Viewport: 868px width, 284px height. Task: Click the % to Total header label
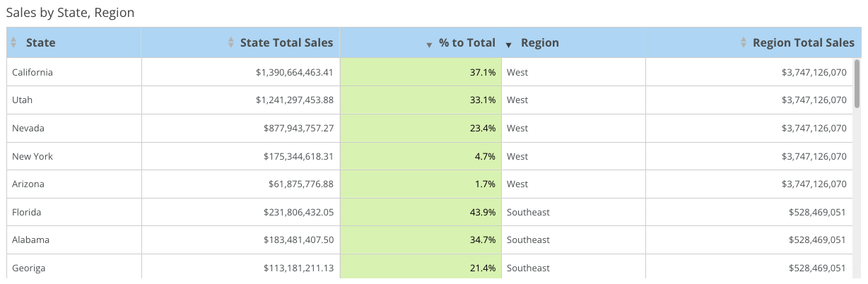click(467, 43)
